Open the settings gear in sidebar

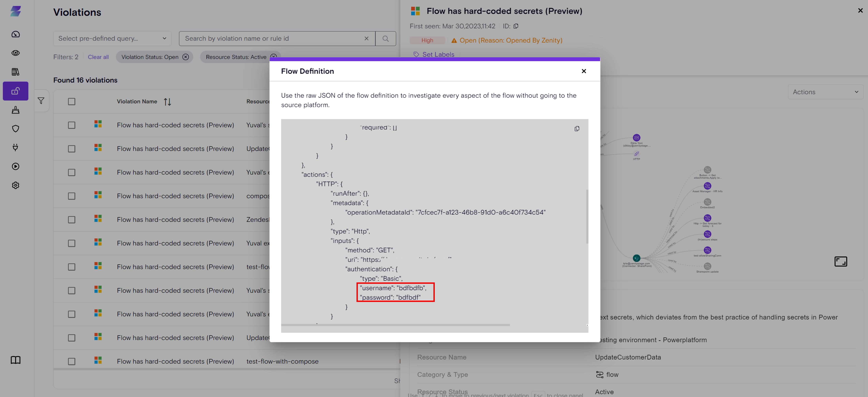click(x=16, y=185)
